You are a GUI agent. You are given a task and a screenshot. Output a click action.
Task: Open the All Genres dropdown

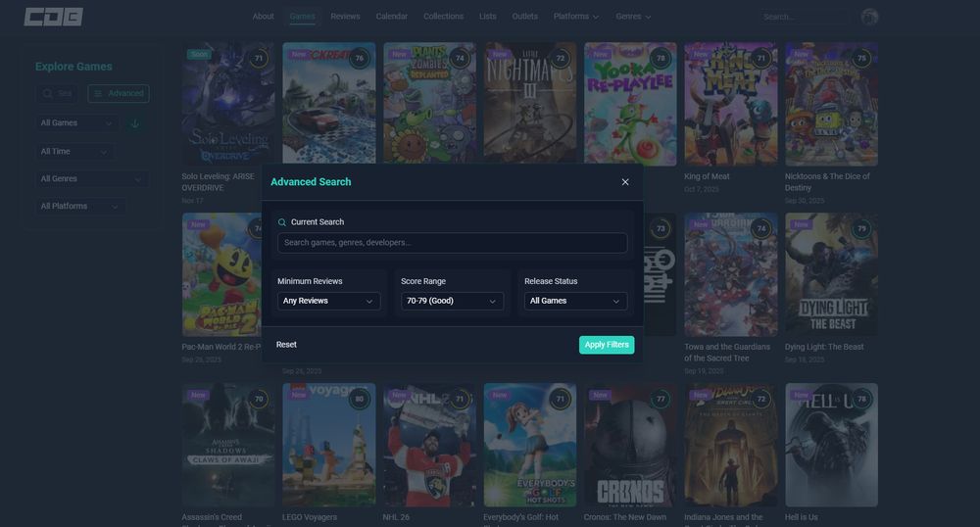[91, 179]
